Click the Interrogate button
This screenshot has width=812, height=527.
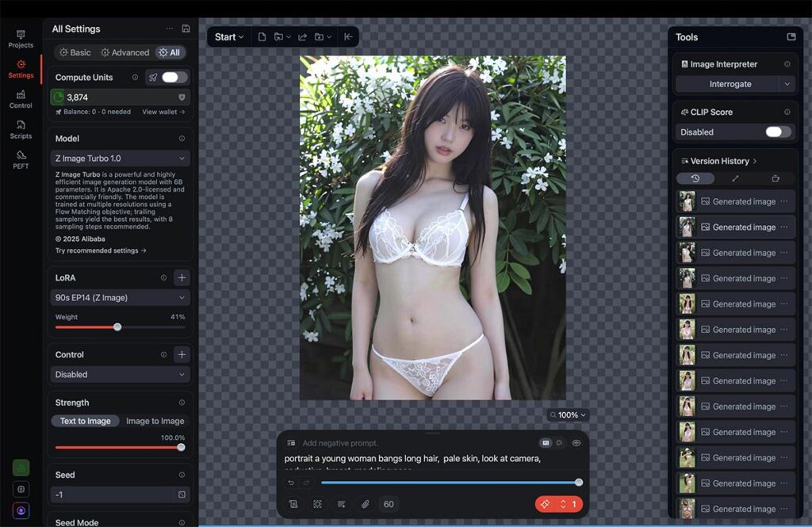click(730, 84)
